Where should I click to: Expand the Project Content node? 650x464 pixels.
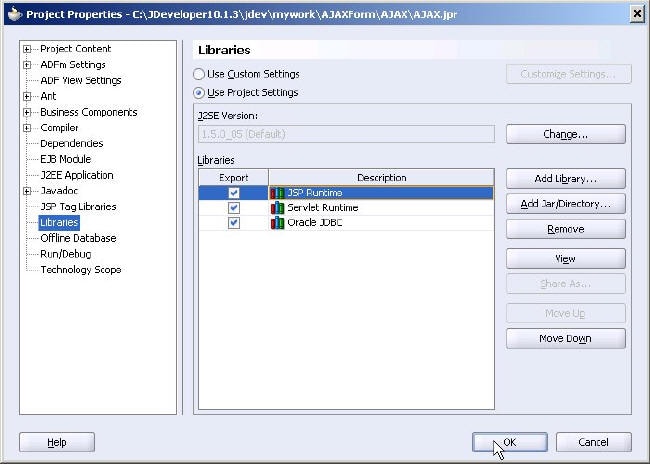tap(27, 49)
